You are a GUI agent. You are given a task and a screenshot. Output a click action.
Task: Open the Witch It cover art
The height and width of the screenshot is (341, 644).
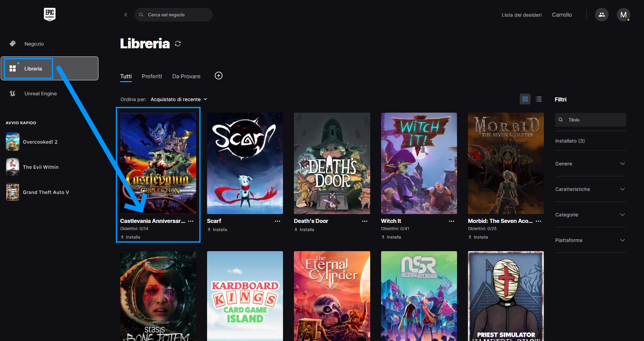point(419,163)
